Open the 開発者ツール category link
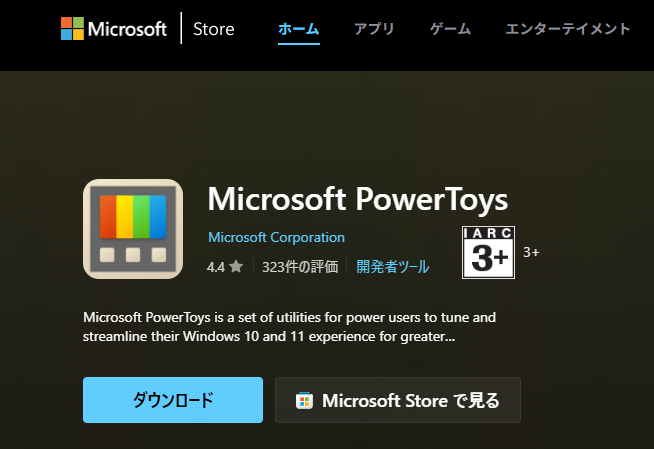Viewport: 654px width, 449px height. [392, 267]
